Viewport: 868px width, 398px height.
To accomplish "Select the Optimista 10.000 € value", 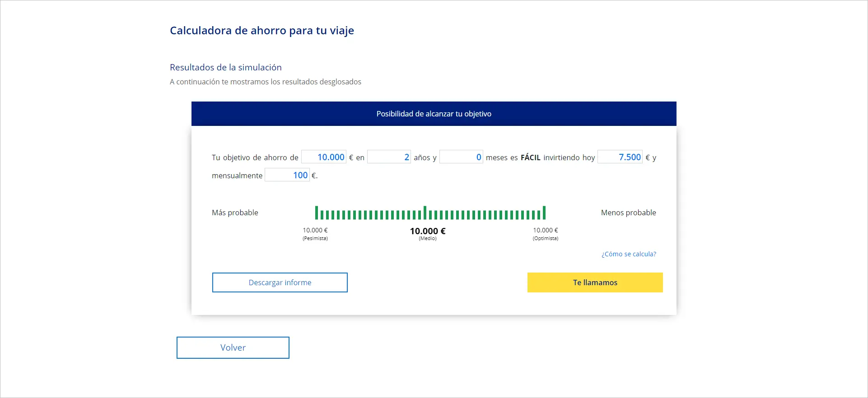I will [546, 231].
